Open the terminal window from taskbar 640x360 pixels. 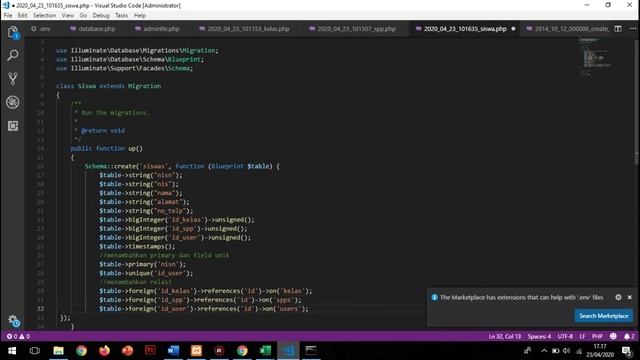coord(311,351)
